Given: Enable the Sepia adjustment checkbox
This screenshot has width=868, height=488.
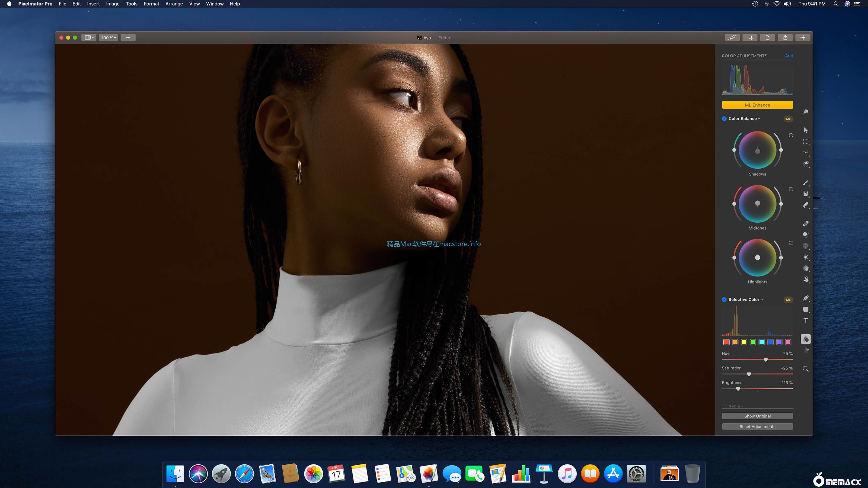Looking at the screenshot, I should [724, 406].
